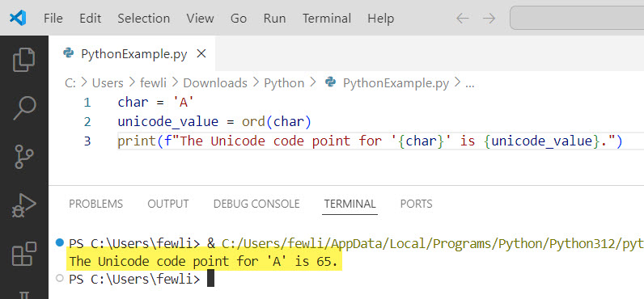The width and height of the screenshot is (644, 299).
Task: Click the Downloads breadcrumb segment
Action: (x=215, y=83)
